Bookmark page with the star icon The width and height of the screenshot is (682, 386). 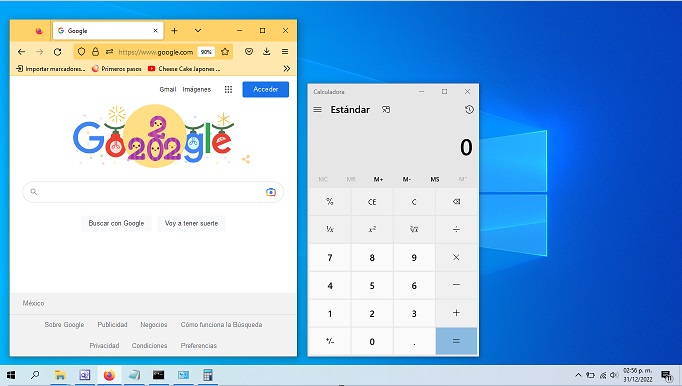[225, 52]
